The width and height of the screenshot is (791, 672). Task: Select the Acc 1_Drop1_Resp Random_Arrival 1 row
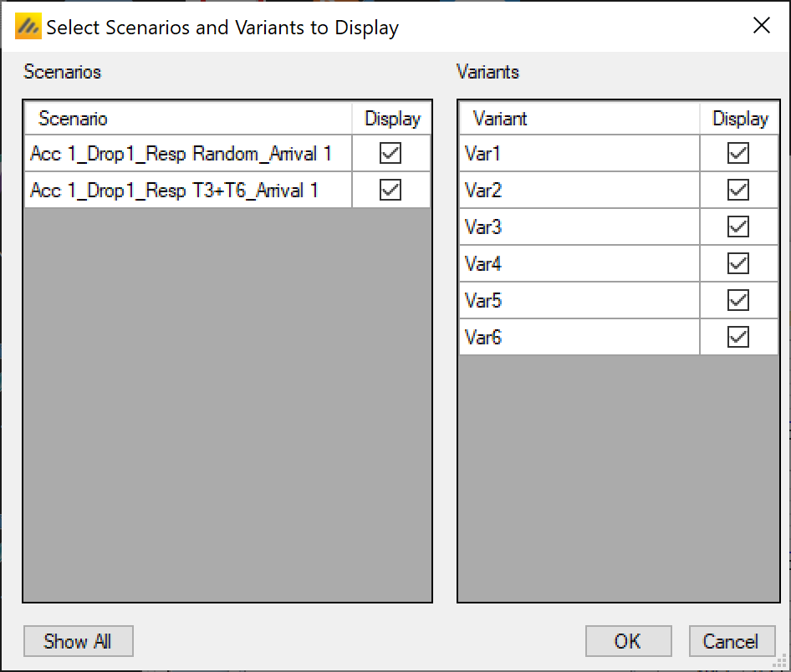pyautogui.click(x=181, y=154)
